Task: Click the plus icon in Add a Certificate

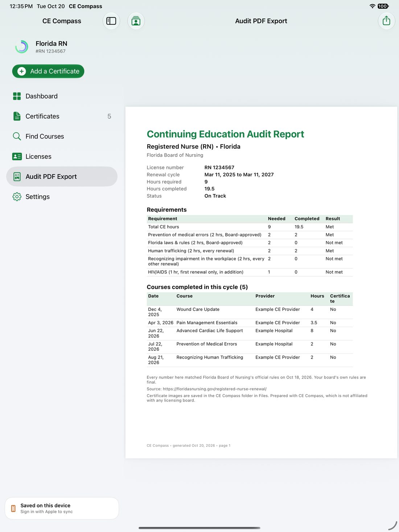Action: [x=22, y=71]
